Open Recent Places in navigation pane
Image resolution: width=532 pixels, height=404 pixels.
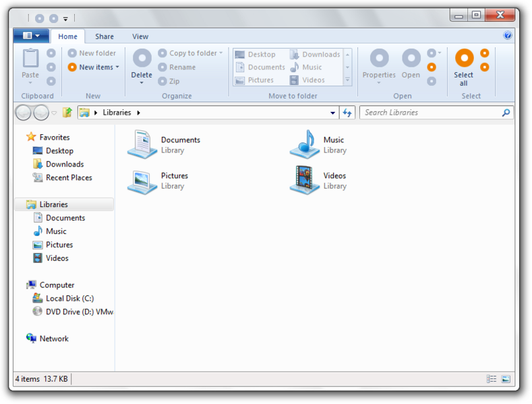[x=63, y=177]
